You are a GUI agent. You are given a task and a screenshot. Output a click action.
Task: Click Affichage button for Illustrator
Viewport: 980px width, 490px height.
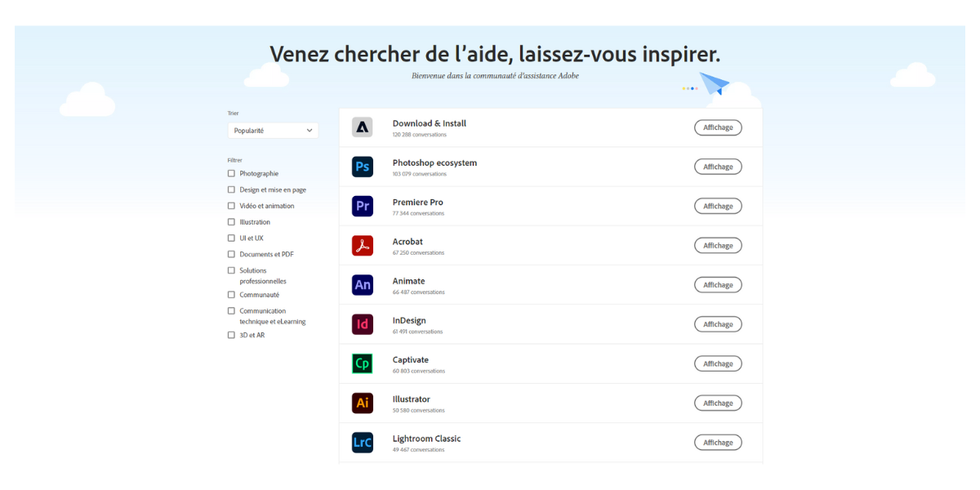pyautogui.click(x=718, y=403)
